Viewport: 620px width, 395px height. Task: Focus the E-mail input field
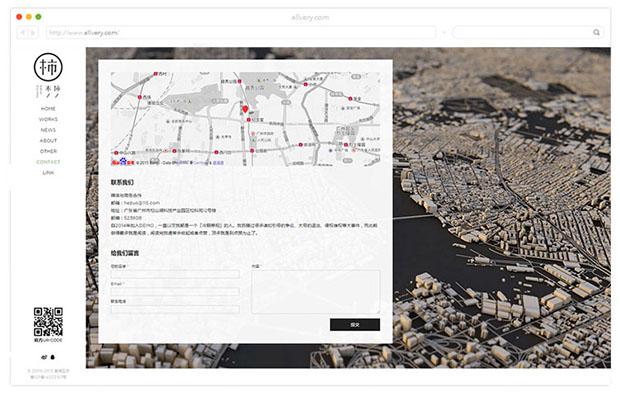[x=175, y=291]
